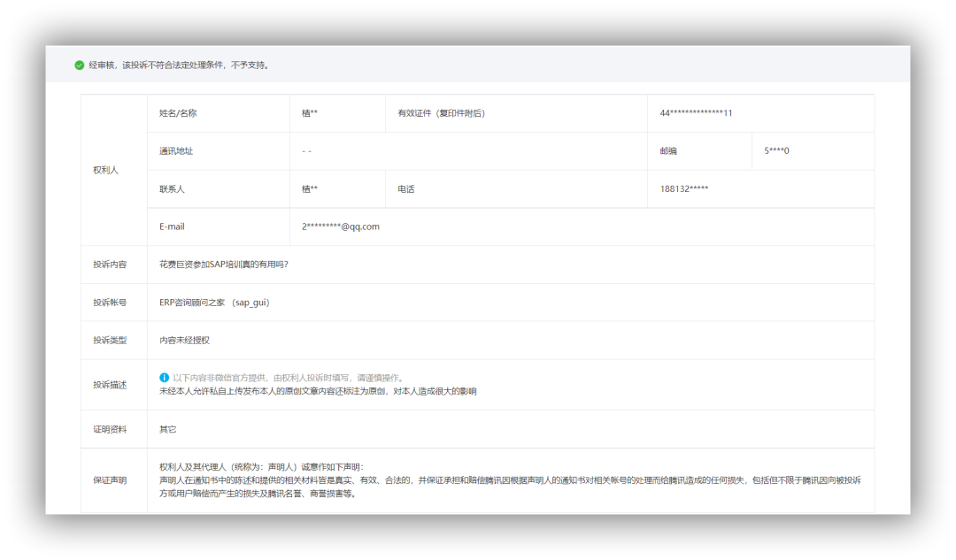The width and height of the screenshot is (956, 560).
Task: Select the contact name next to 联系人
Action: 310,189
